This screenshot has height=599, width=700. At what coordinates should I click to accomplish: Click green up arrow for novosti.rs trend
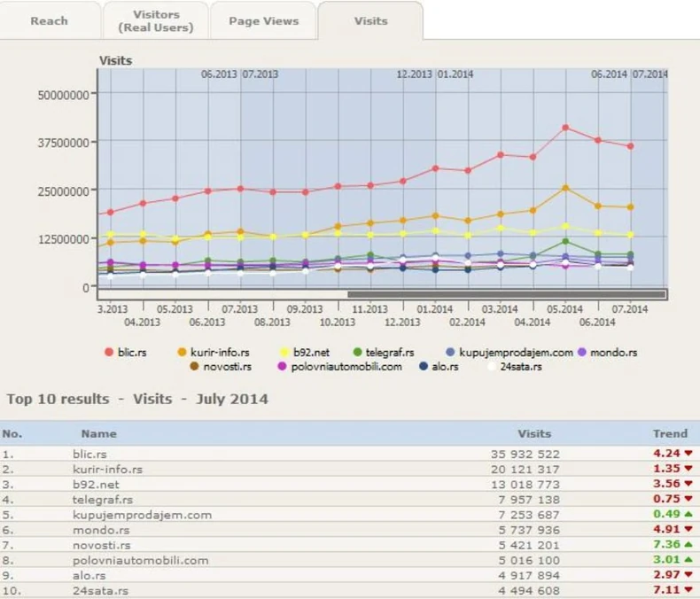tap(687, 545)
